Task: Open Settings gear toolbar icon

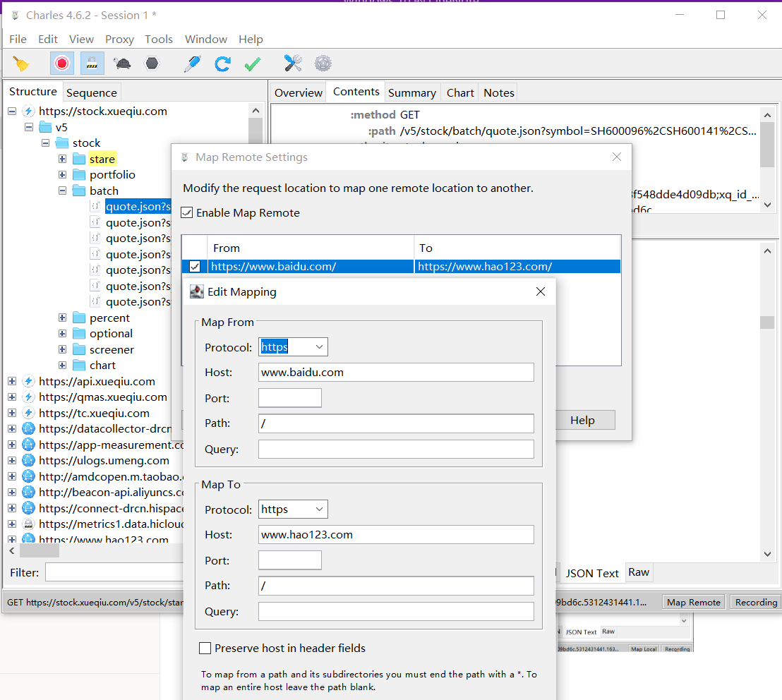Action: tap(323, 64)
